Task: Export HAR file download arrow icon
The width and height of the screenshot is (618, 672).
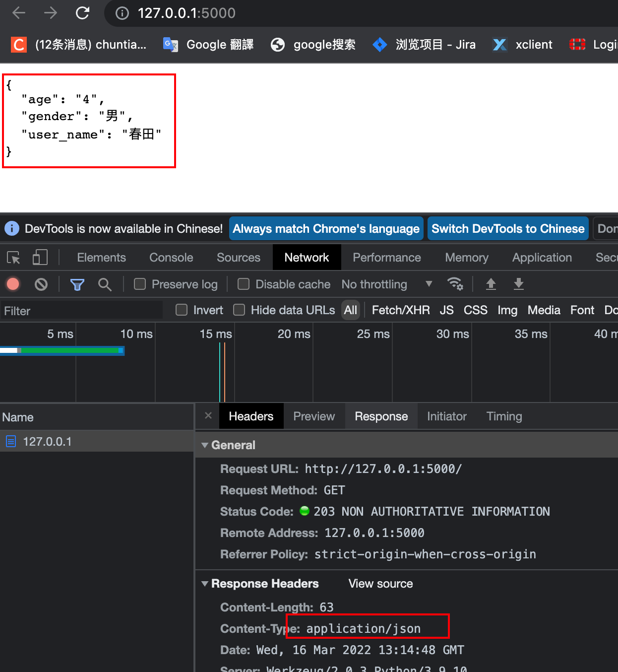Action: click(519, 284)
